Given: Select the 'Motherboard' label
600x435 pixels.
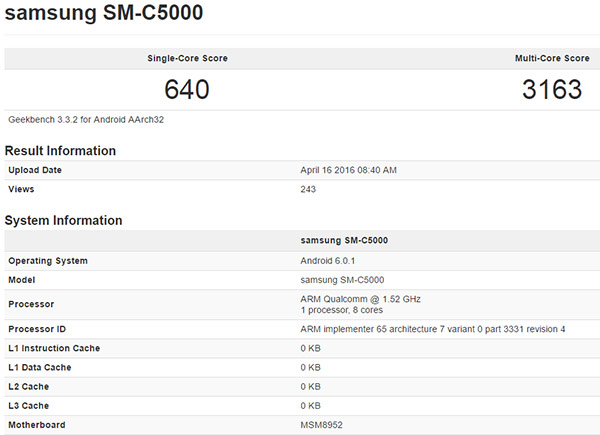Looking at the screenshot, I should coord(37,425).
